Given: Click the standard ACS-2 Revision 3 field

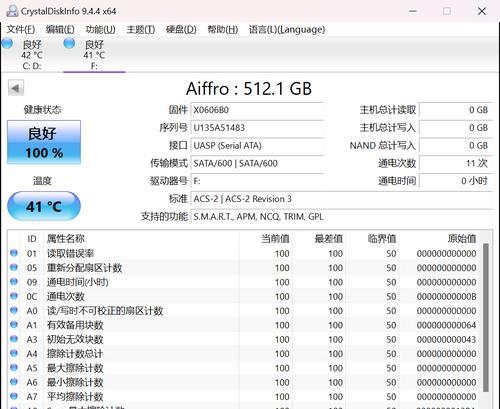Looking at the screenshot, I should [x=341, y=199].
